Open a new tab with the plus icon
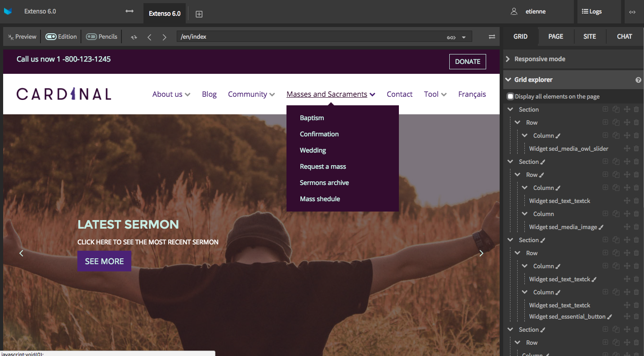This screenshot has height=356, width=644. coord(199,14)
